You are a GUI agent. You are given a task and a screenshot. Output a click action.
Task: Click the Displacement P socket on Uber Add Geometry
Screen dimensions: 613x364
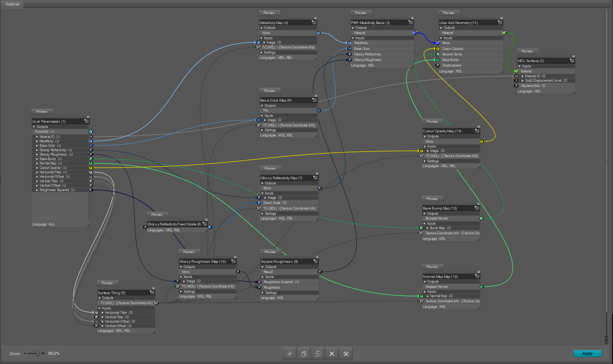tap(438, 65)
